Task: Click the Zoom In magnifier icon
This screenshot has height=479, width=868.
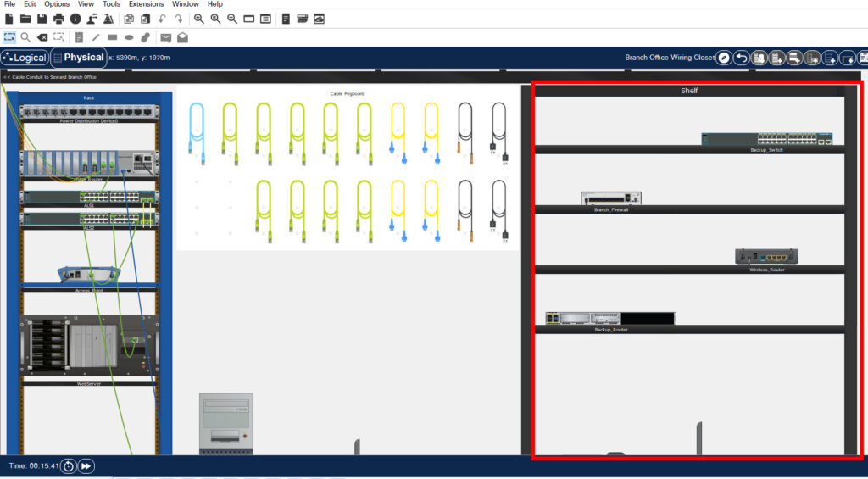Action: [x=198, y=19]
